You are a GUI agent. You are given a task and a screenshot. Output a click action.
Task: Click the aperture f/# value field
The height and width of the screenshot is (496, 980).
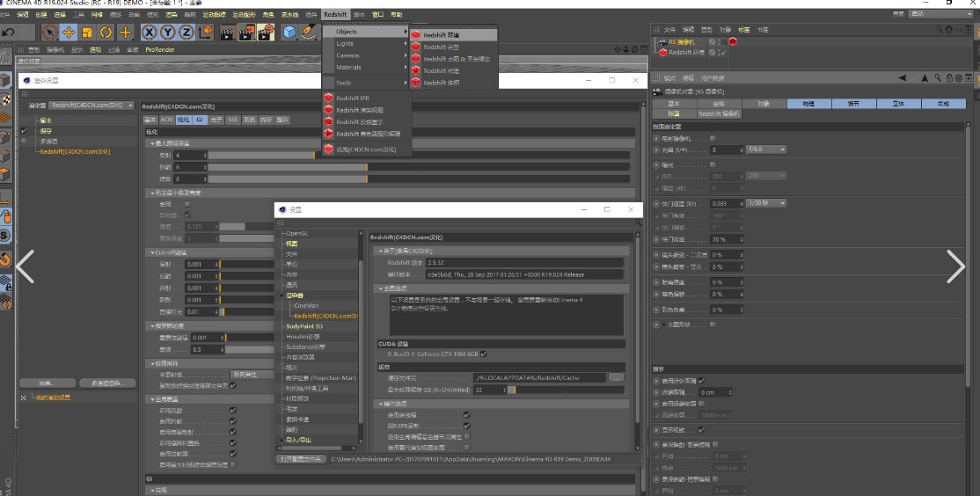(x=727, y=150)
